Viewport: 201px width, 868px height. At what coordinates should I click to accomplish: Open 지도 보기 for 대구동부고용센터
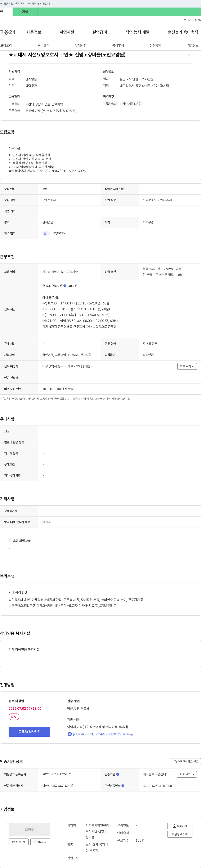click(x=187, y=774)
